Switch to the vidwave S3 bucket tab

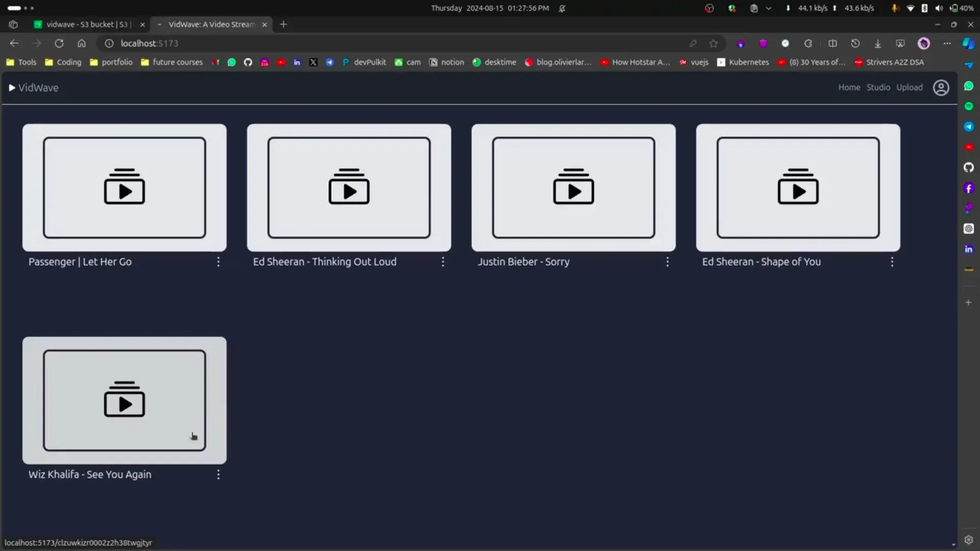(87, 24)
